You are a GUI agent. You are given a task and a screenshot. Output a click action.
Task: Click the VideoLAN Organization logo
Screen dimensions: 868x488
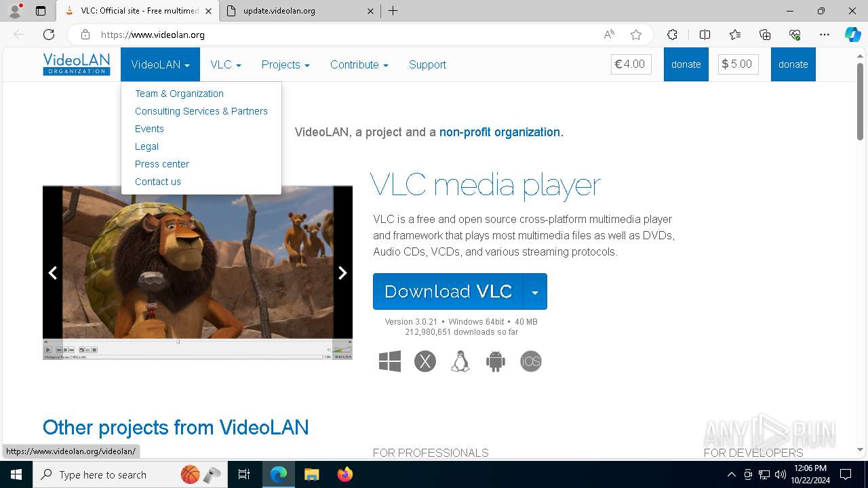tap(77, 64)
